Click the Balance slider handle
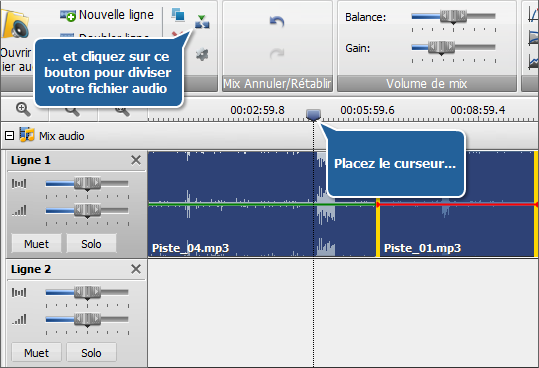The image size is (539, 368). (453, 16)
